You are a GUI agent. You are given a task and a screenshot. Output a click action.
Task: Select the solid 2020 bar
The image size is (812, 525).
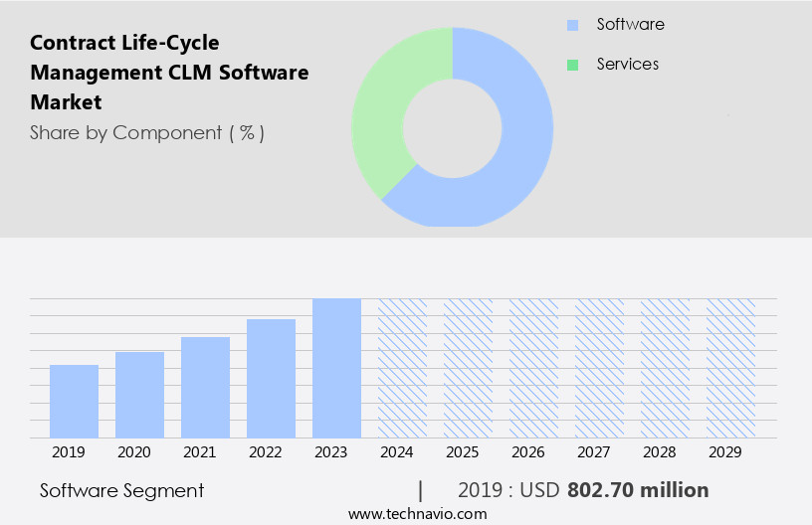[139, 395]
